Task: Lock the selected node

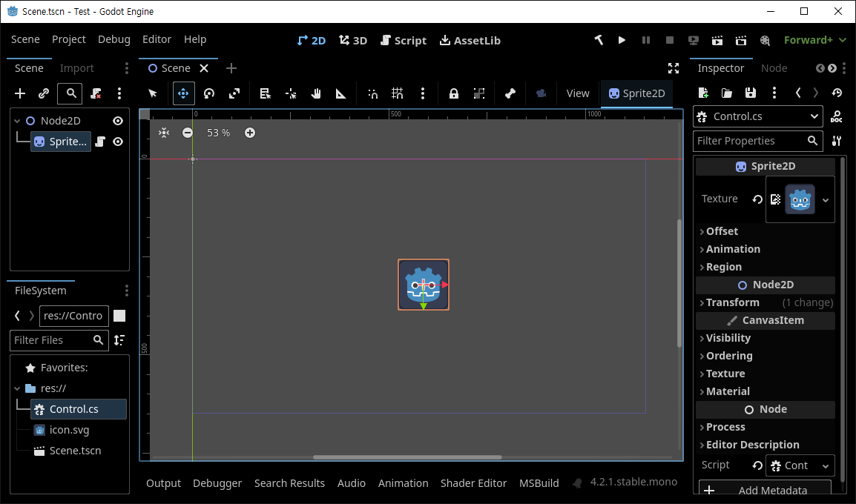Action: [454, 93]
